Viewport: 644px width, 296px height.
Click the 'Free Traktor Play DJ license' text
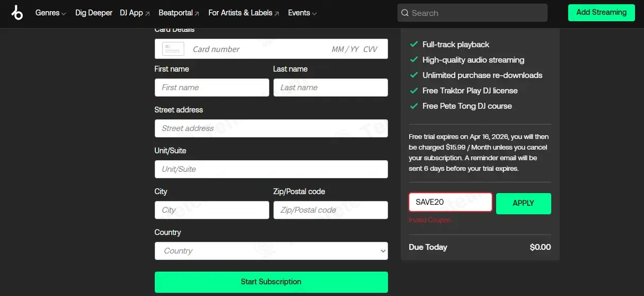click(x=470, y=91)
